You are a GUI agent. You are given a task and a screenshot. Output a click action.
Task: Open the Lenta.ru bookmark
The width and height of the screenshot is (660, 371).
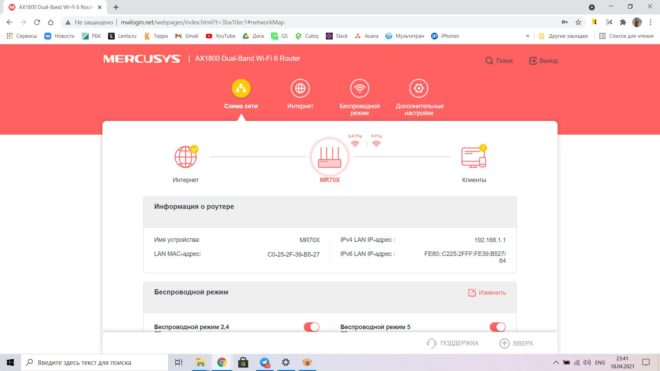pos(122,36)
